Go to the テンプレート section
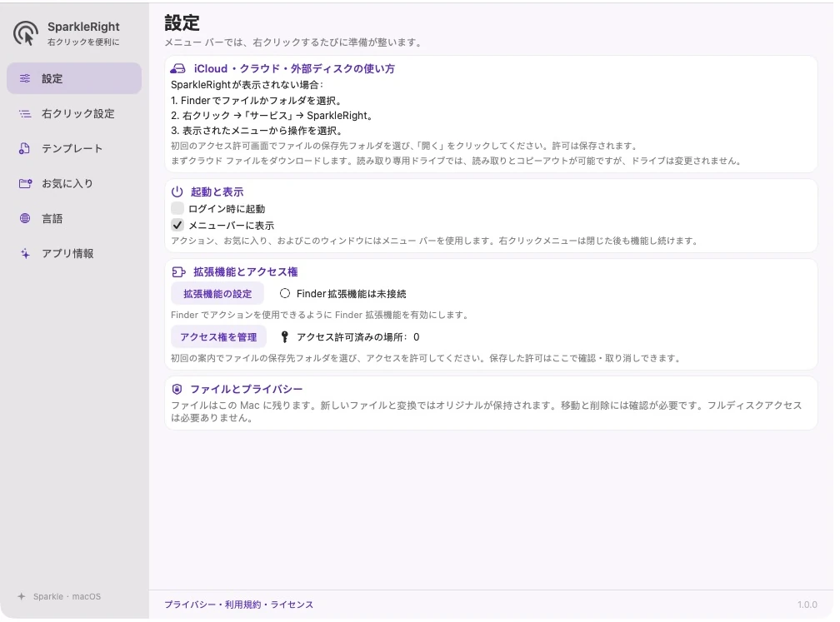Screen dimensions: 840x622 pos(74,148)
